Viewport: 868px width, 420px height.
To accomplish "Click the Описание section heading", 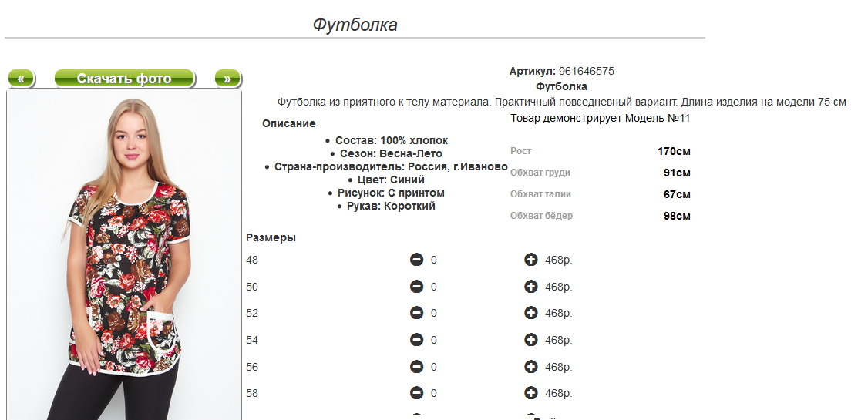I will (x=289, y=123).
